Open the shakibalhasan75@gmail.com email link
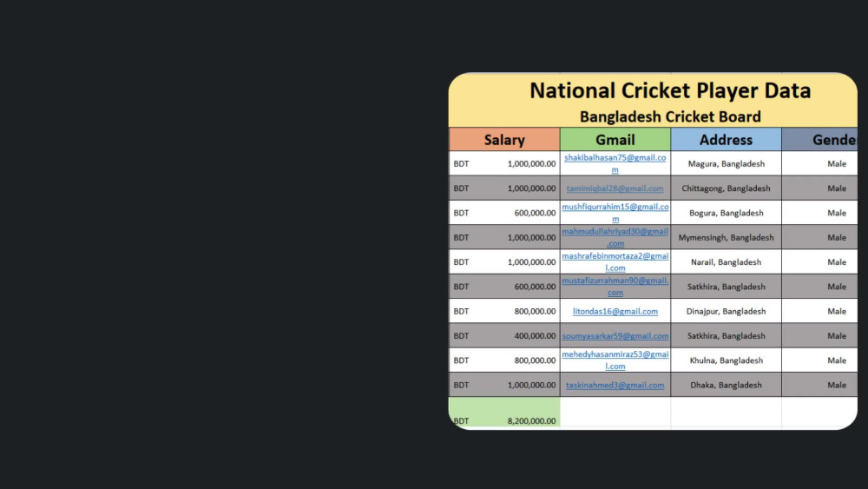Image resolution: width=868 pixels, height=489 pixels. click(x=615, y=163)
